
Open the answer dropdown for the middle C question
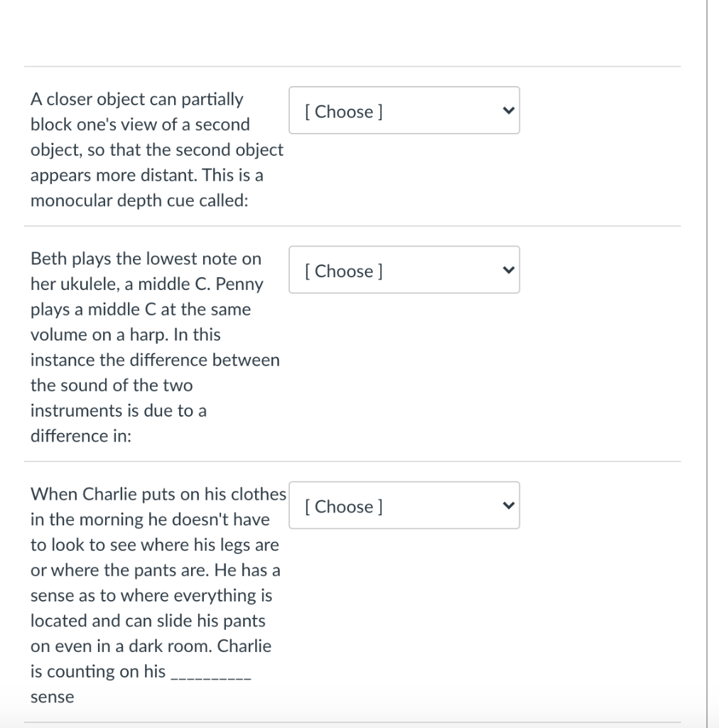coord(404,269)
